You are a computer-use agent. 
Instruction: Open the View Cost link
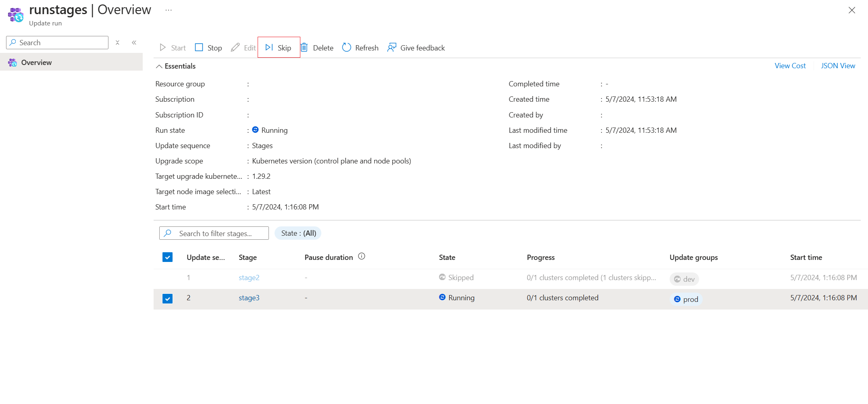pos(790,66)
